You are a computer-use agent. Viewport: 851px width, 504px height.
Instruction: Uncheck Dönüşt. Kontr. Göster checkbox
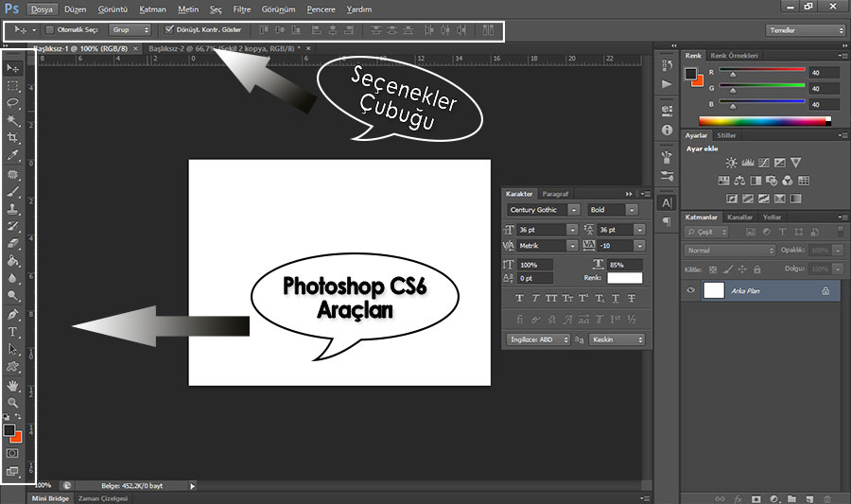point(169,29)
